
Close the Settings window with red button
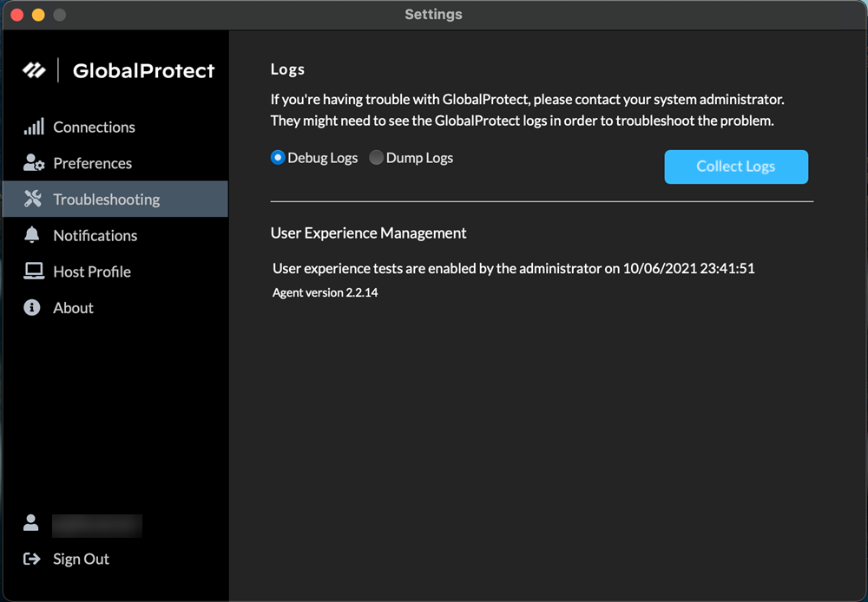point(16,15)
